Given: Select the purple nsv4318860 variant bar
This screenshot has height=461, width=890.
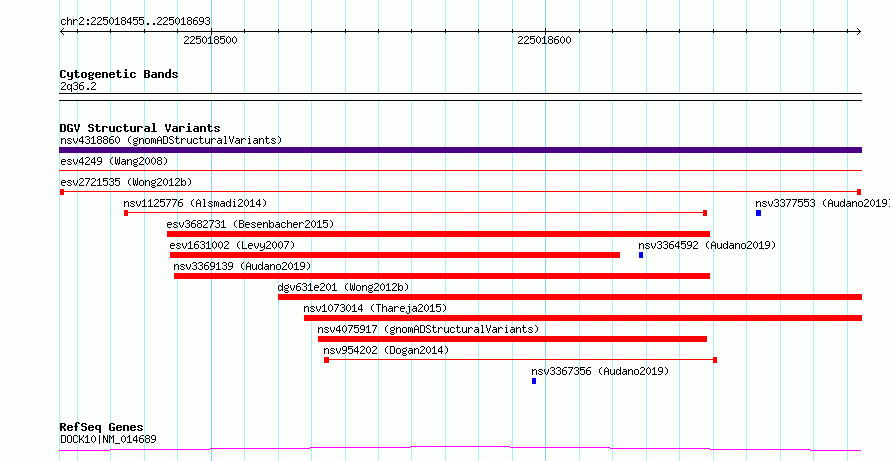Looking at the screenshot, I should tap(460, 150).
